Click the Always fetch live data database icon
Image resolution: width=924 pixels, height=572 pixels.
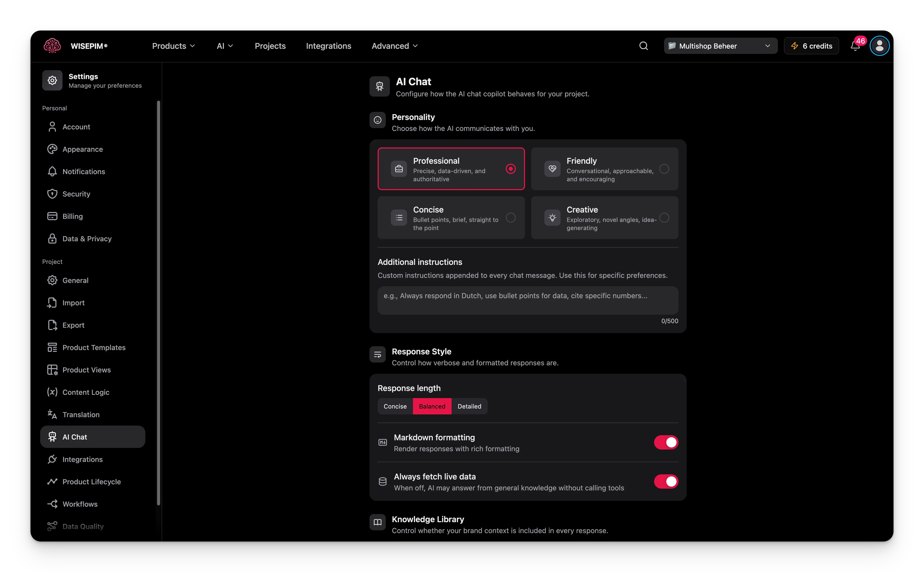click(382, 481)
